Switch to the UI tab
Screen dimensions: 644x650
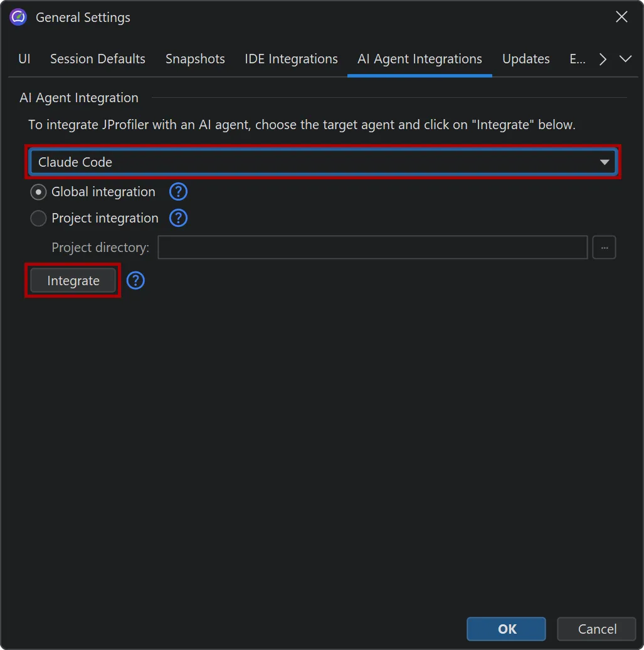[24, 59]
